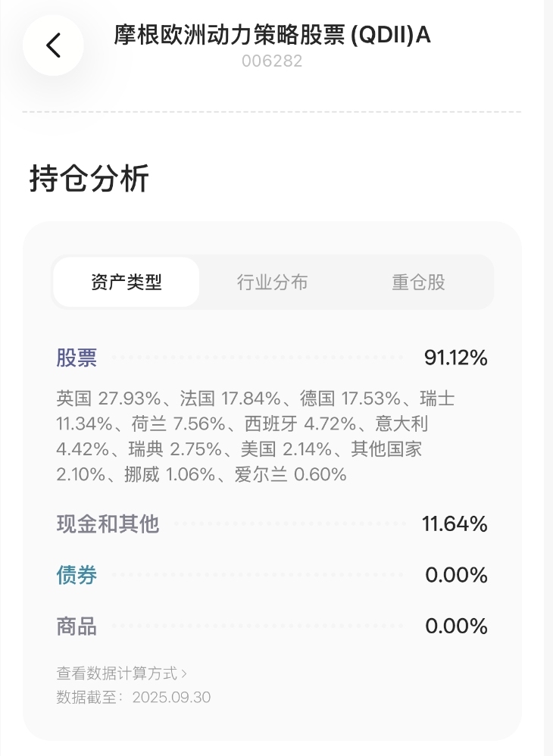The height and width of the screenshot is (756, 553).
Task: Tap the 英国 27.93% country breakdown text
Action: coord(108,398)
